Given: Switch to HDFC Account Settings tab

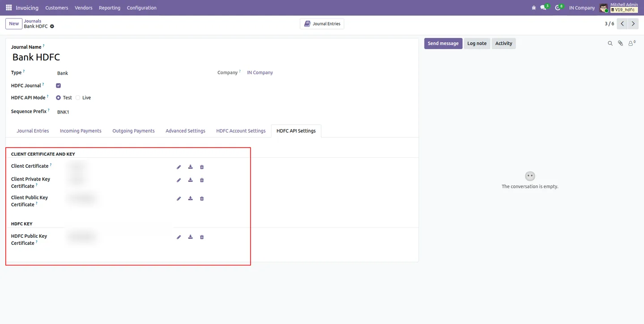Looking at the screenshot, I should pos(241,131).
